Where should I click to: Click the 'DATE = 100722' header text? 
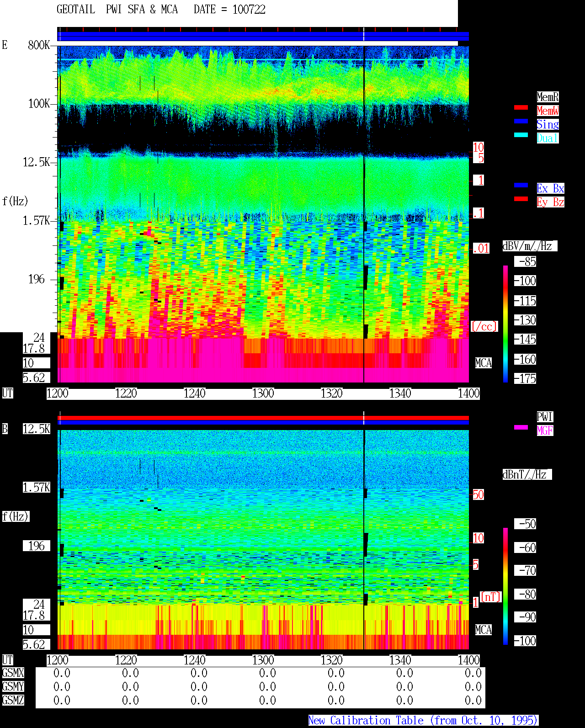click(229, 10)
